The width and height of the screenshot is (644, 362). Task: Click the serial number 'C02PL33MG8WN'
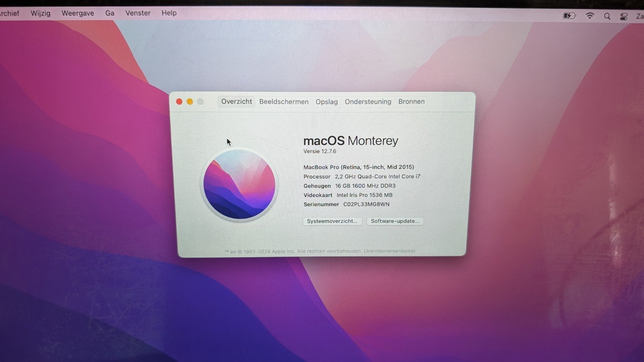[x=366, y=204]
